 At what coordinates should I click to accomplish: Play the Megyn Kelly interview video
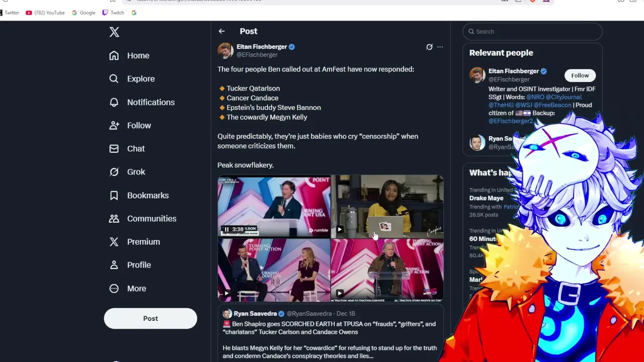226,293
